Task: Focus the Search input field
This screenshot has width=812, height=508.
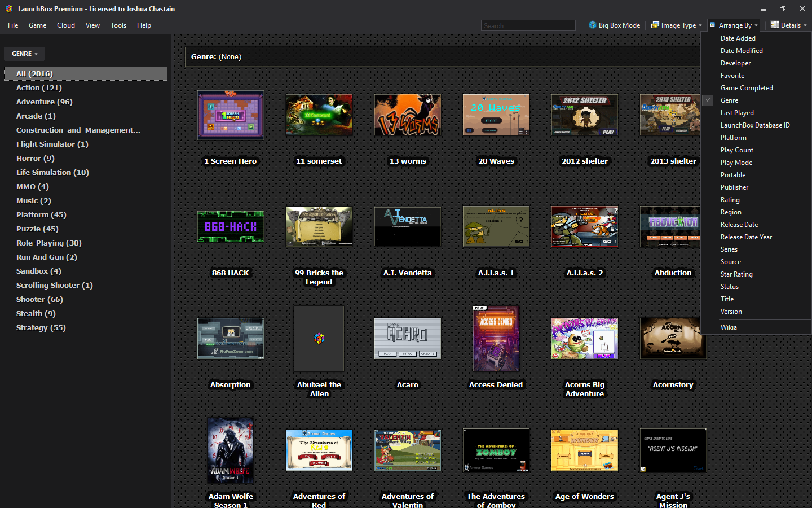Action: tap(528, 25)
